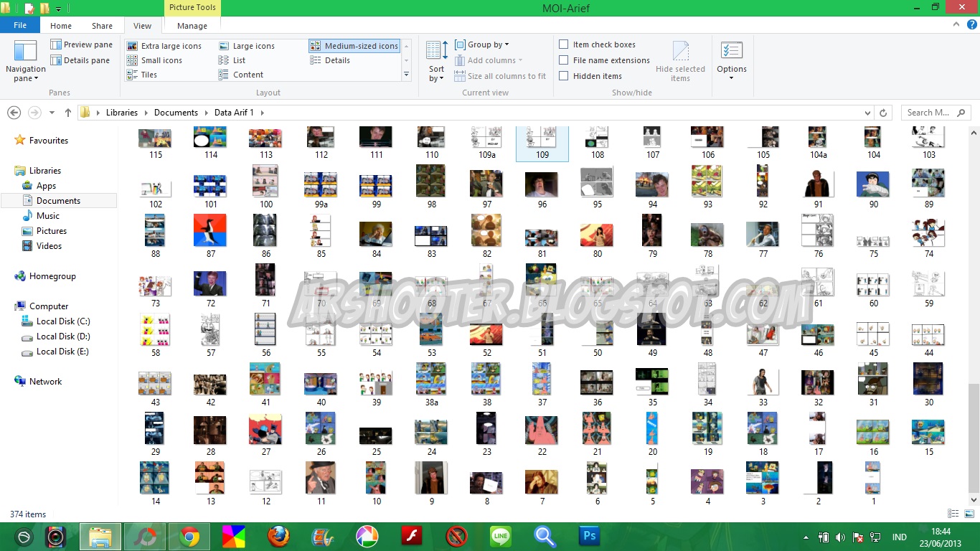The width and height of the screenshot is (980, 551).
Task: Click the Picture Tools contextual tab
Action: point(192,8)
